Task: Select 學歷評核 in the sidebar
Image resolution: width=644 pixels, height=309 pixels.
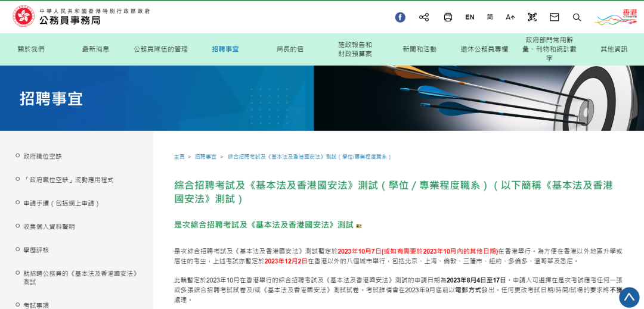Action: [36, 250]
